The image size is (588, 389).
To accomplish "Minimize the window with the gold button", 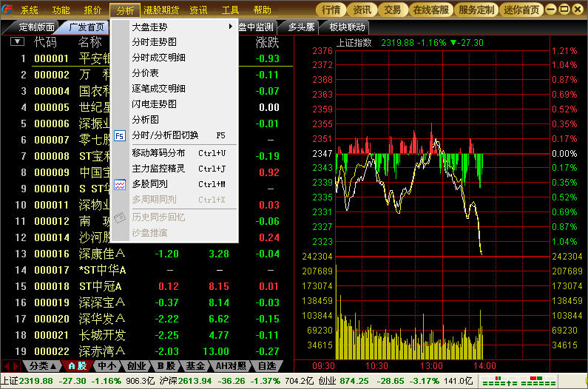I will pos(552,10).
